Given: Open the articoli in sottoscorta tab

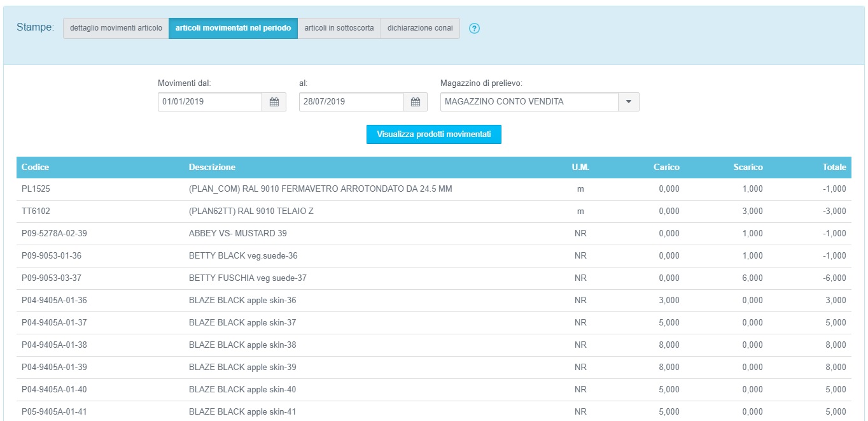Looking at the screenshot, I should [339, 29].
